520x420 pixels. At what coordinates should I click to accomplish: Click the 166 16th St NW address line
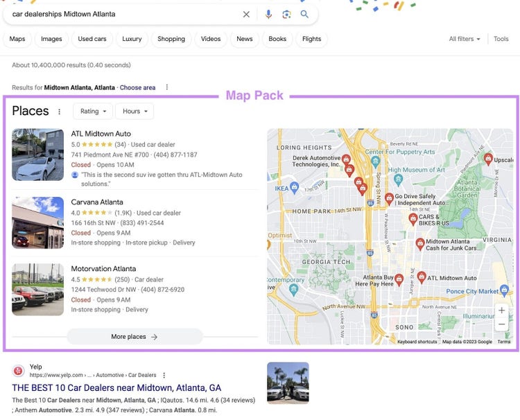pyautogui.click(x=93, y=222)
